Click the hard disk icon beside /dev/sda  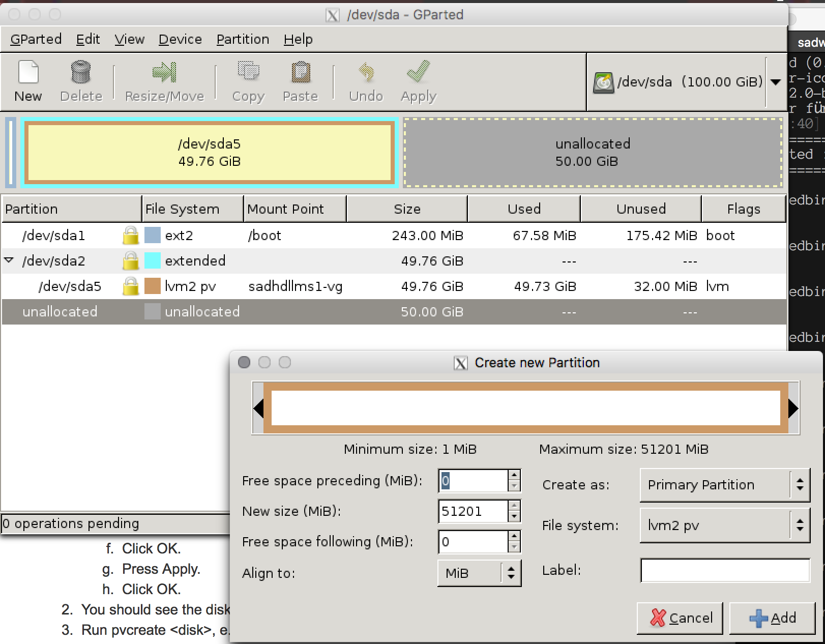click(604, 82)
